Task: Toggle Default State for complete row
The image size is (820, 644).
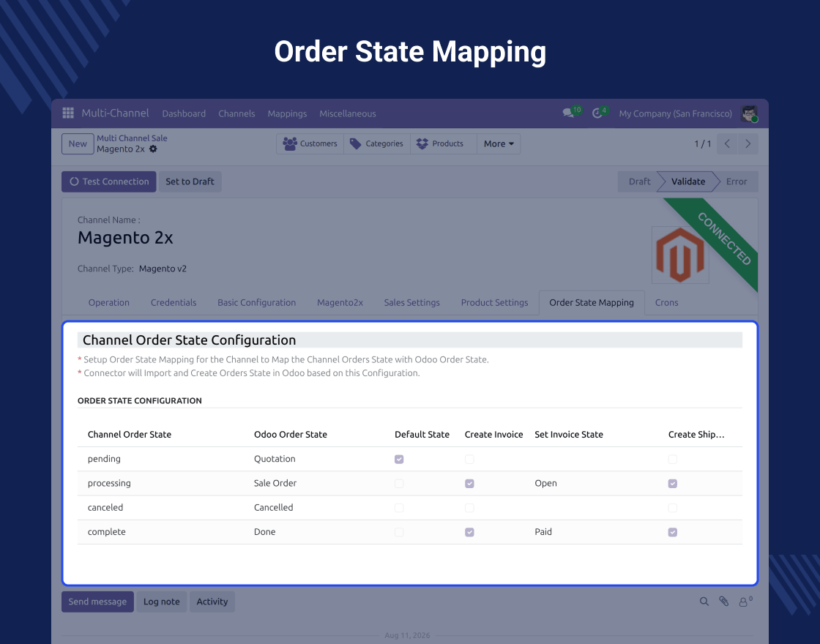Action: point(399,532)
